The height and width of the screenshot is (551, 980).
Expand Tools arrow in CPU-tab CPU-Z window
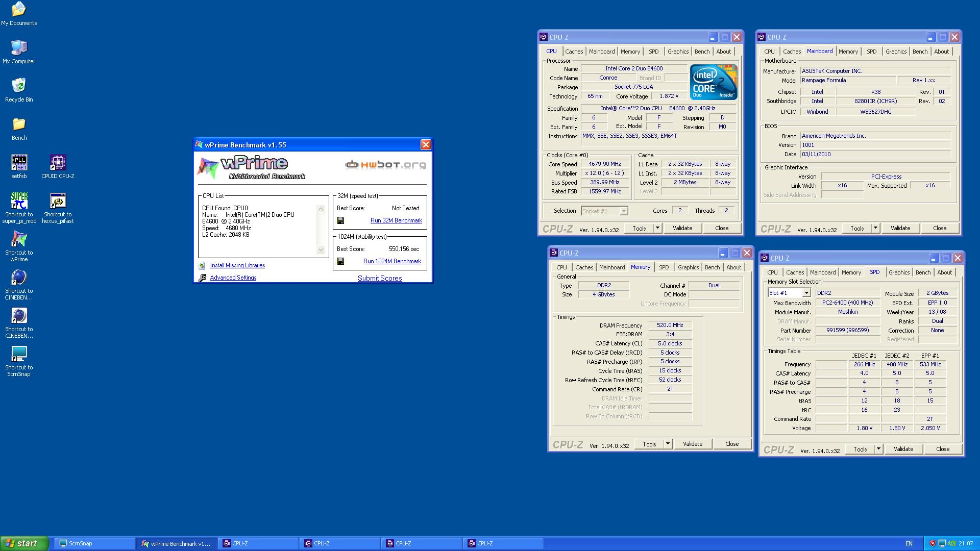[x=657, y=228]
